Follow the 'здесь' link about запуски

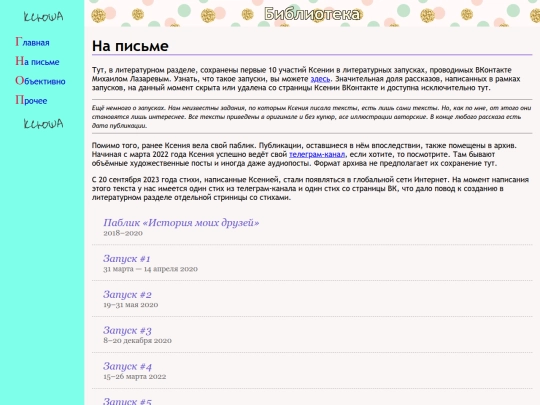point(320,79)
